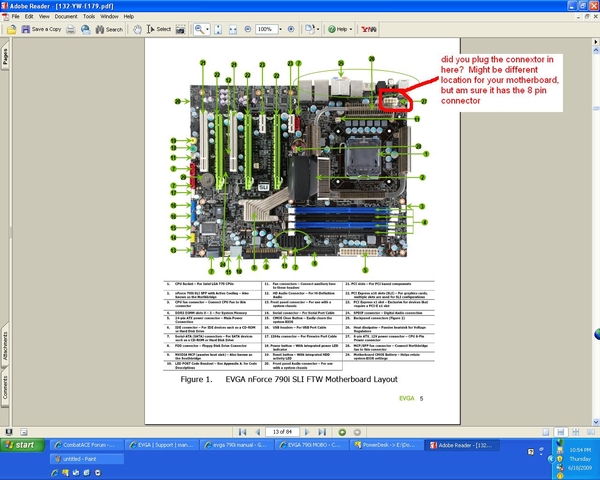Click the page number field 13 of 84
This screenshot has height=480, width=600.
282,432
